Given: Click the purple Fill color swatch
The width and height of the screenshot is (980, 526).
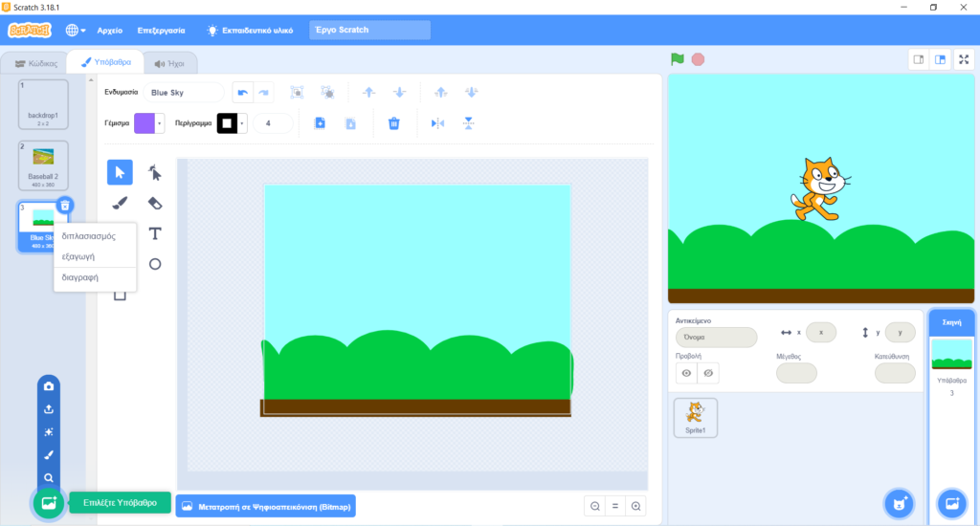Looking at the screenshot, I should [x=145, y=123].
